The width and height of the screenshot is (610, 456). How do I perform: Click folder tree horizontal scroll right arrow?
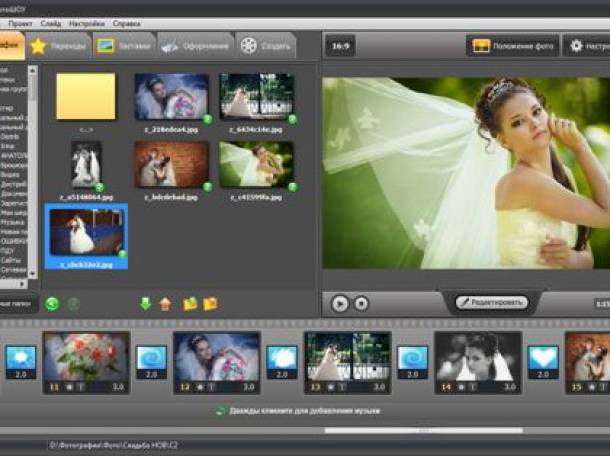pyautogui.click(x=22, y=284)
